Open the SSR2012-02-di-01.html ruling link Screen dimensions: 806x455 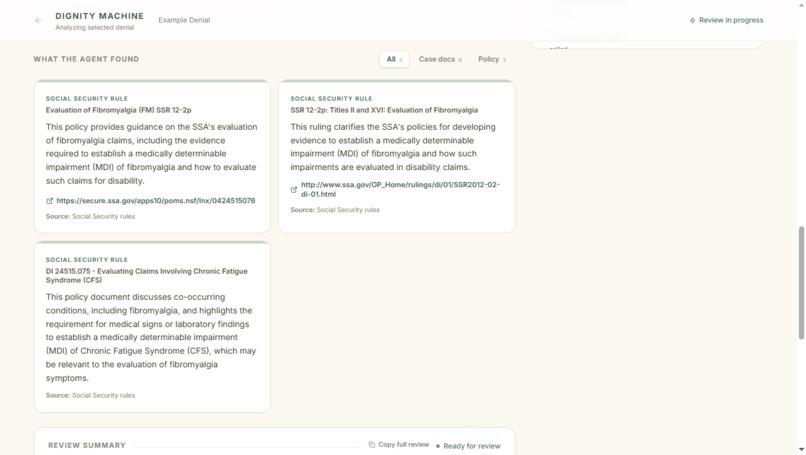coord(400,189)
